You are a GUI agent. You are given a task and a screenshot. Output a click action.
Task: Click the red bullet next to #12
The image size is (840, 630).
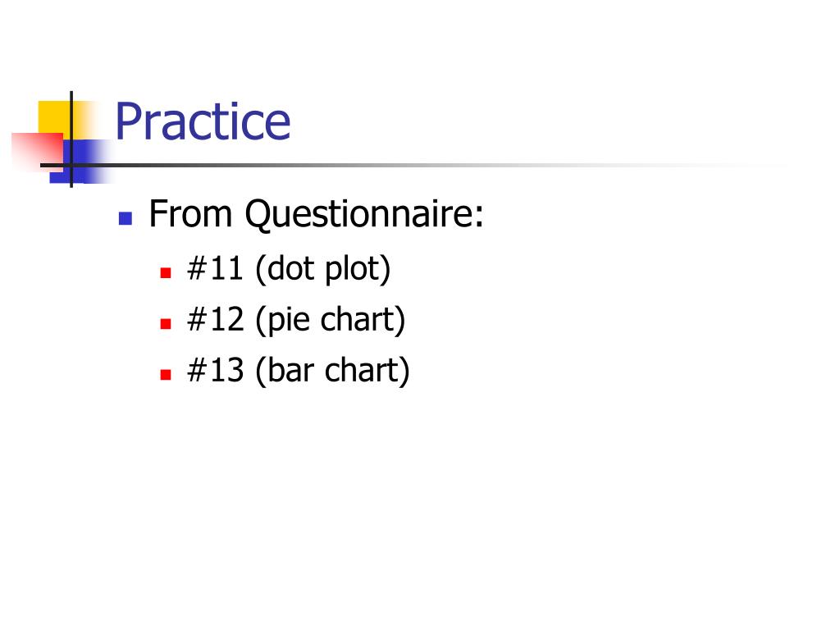[x=166, y=323]
